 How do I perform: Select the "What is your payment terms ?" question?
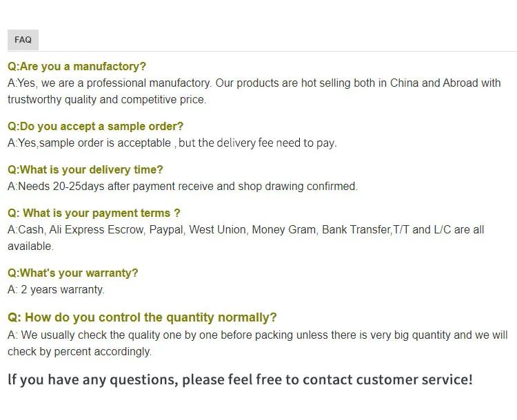(x=94, y=213)
